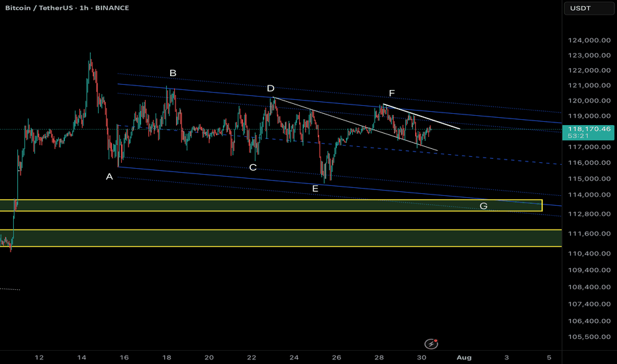The width and height of the screenshot is (617, 364).
Task: Click the date label 14 on the time axis
Action: click(81, 357)
